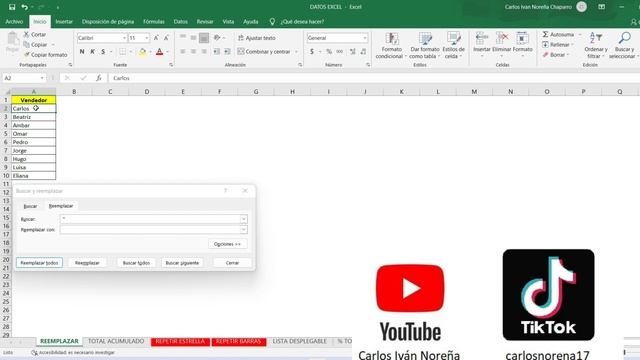Switch to the Insertar ribbon tab
Image resolution: width=640 pixels, height=360 pixels.
pos(64,22)
